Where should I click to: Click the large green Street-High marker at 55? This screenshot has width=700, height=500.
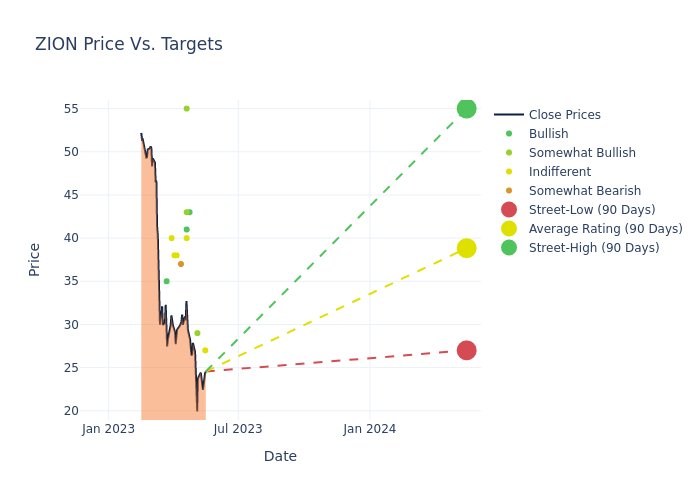[466, 108]
